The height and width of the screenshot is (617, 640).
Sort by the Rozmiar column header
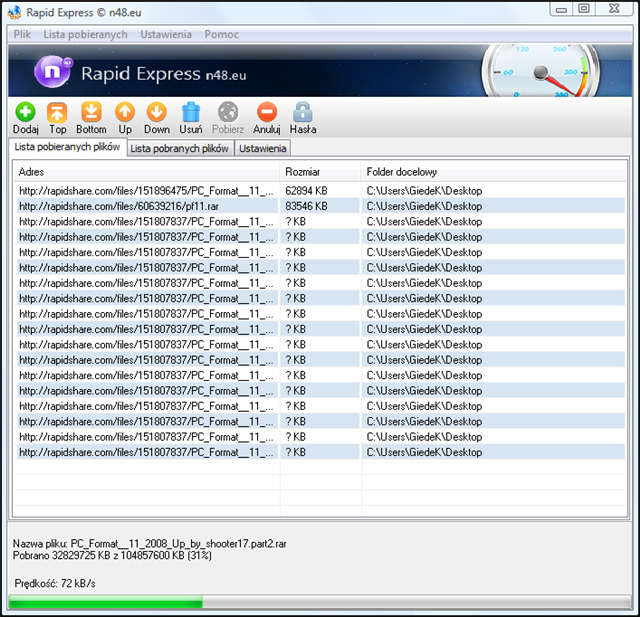point(320,172)
